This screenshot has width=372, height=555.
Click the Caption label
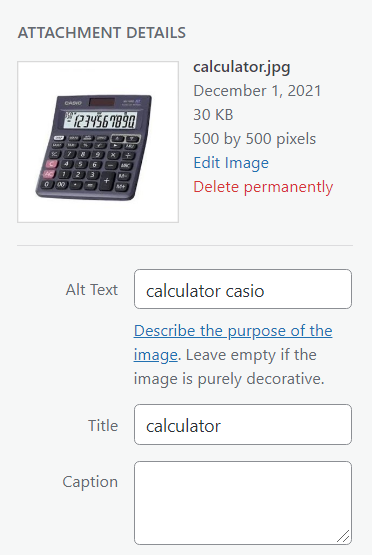point(90,482)
